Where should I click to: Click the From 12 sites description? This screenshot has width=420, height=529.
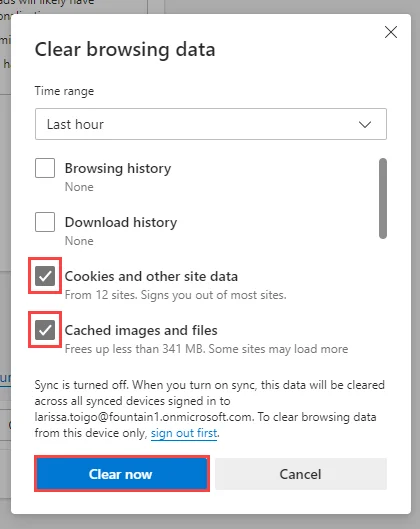point(176,295)
